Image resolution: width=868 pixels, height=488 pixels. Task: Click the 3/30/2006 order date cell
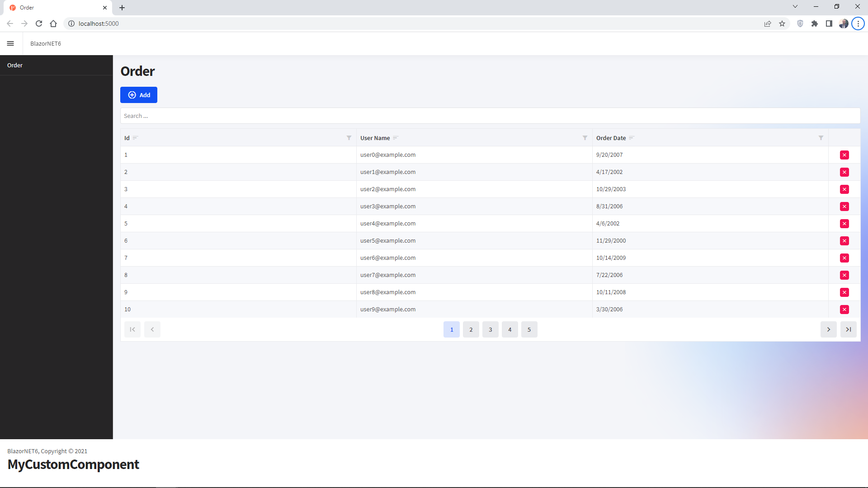click(710, 310)
